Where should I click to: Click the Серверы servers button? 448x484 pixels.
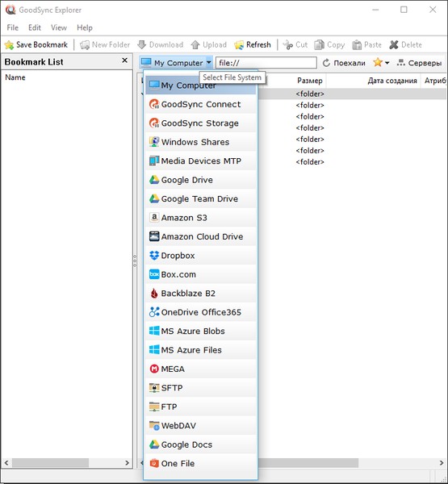click(419, 63)
